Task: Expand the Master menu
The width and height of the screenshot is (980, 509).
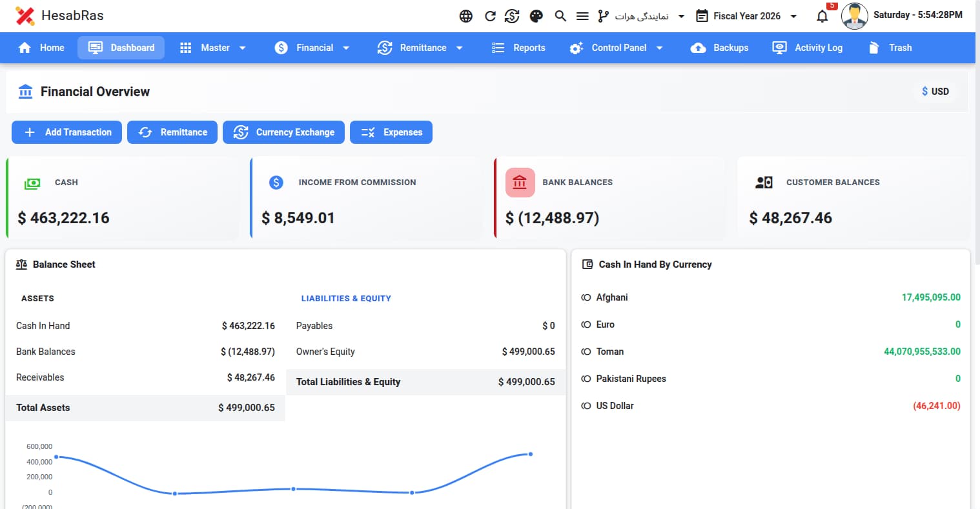Action: tap(212, 48)
